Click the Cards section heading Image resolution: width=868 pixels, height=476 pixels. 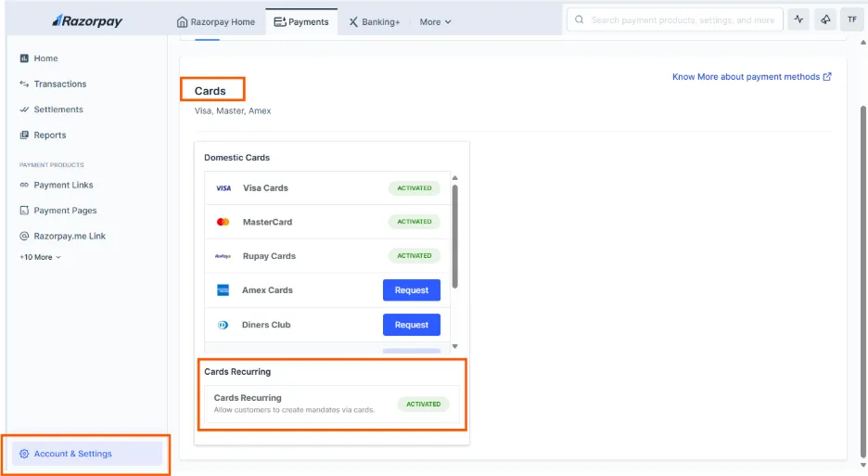click(210, 91)
